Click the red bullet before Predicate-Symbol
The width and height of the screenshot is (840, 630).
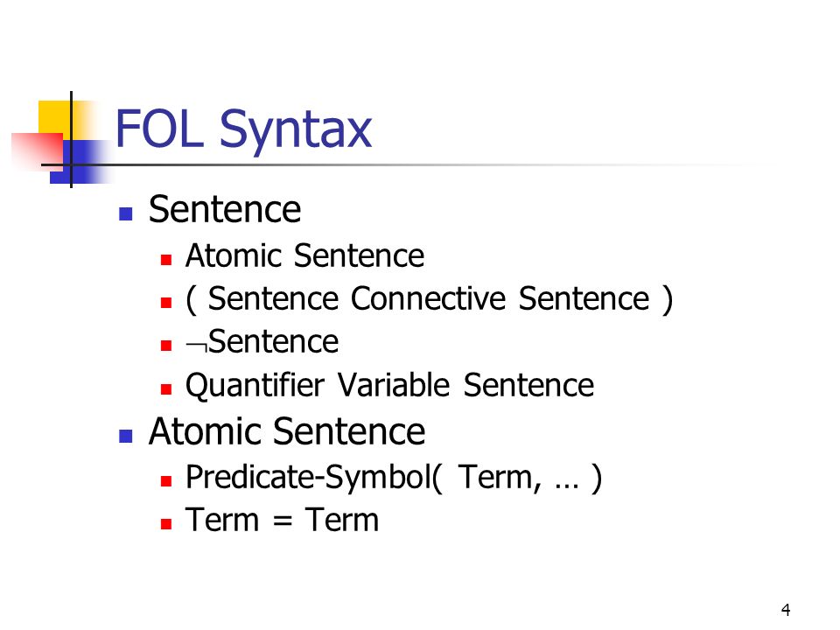[166, 480]
